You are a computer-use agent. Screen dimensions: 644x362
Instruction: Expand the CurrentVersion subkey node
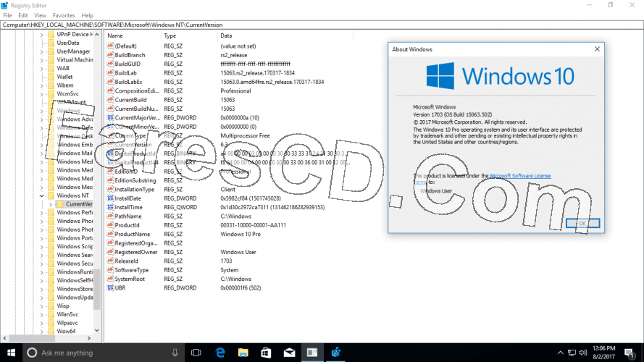51,204
